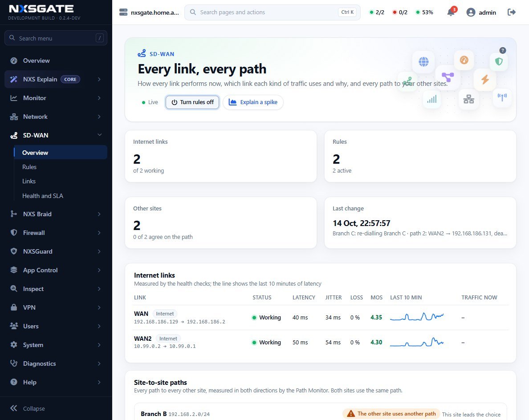Click the App Control layers icon

pos(14,270)
